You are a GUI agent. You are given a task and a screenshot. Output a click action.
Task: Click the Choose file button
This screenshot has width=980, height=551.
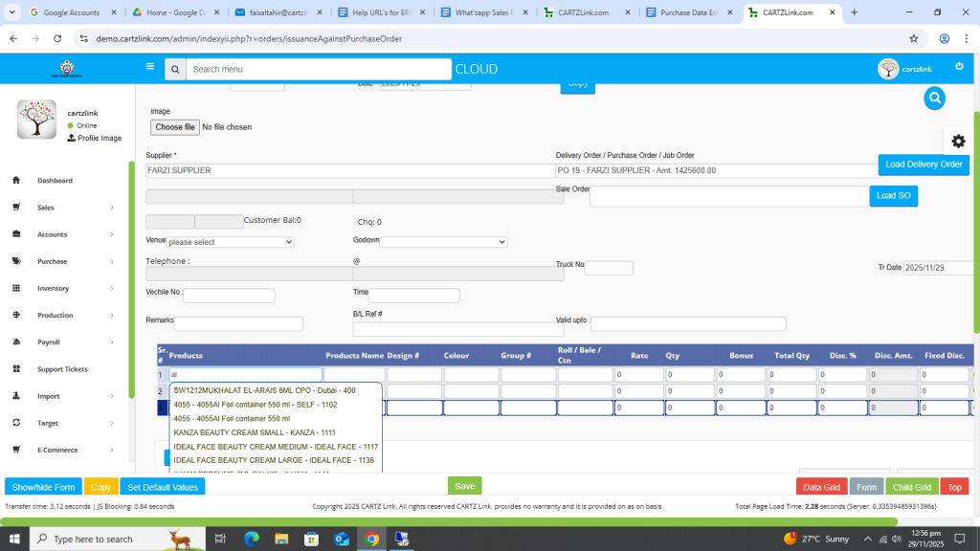tap(175, 127)
